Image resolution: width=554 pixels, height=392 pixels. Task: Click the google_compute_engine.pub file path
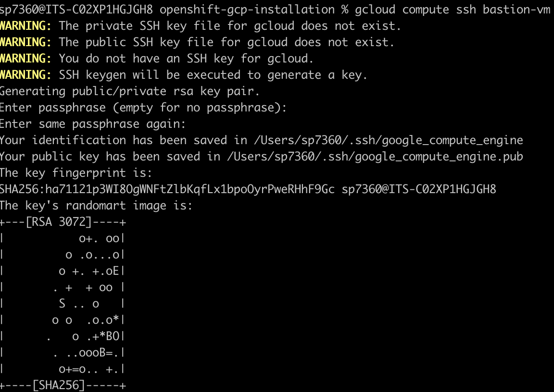pos(375,157)
